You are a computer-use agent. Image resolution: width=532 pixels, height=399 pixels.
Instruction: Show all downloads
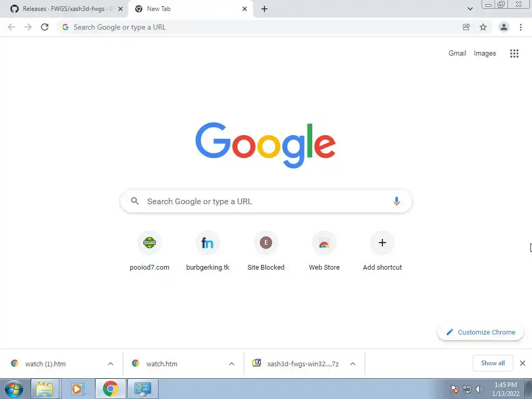click(x=493, y=363)
